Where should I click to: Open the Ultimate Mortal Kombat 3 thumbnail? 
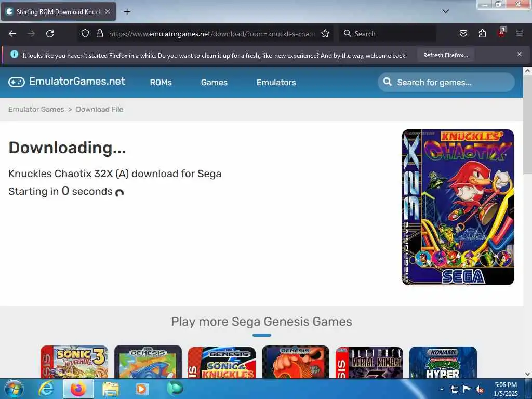pyautogui.click(x=369, y=362)
